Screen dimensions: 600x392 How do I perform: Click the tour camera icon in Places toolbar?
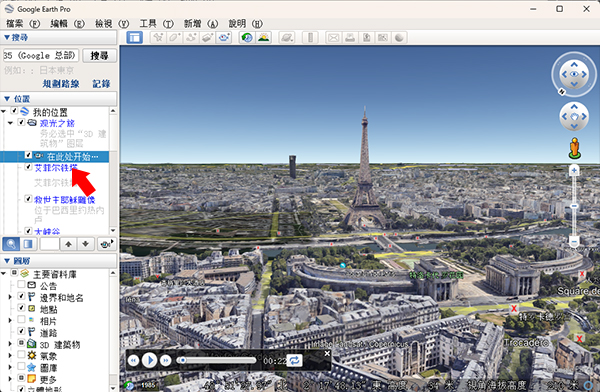(106, 243)
